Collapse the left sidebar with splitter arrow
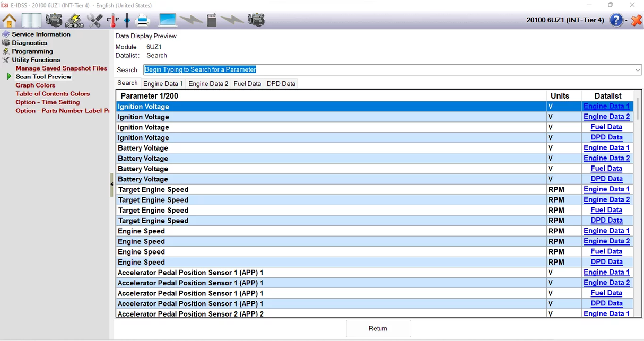This screenshot has width=644, height=341. [x=111, y=184]
